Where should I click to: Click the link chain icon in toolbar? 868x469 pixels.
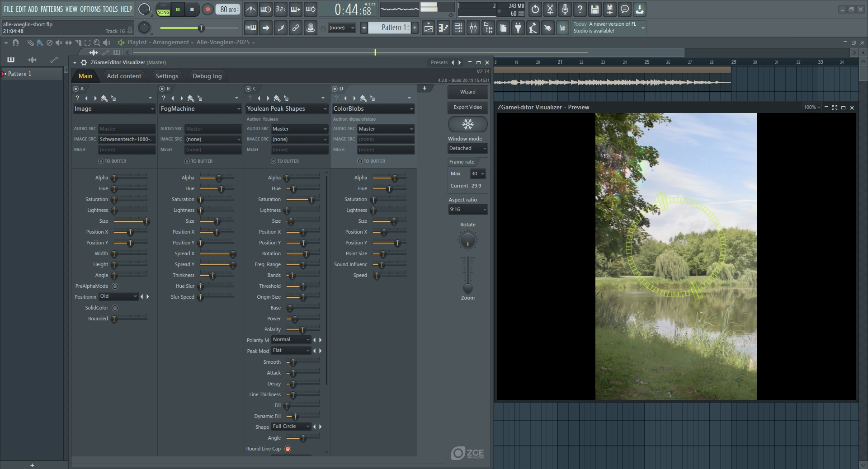(x=296, y=28)
